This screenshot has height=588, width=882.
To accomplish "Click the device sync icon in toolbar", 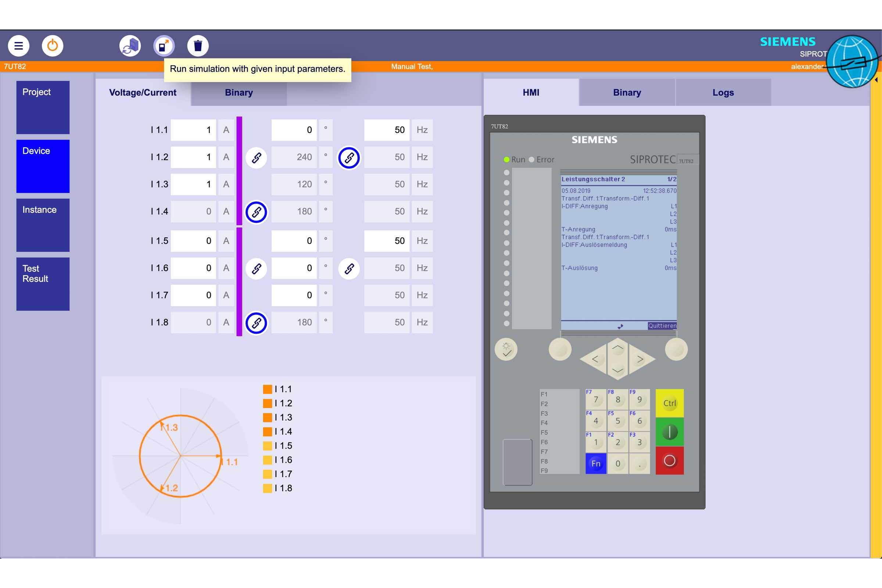I will pyautogui.click(x=130, y=46).
